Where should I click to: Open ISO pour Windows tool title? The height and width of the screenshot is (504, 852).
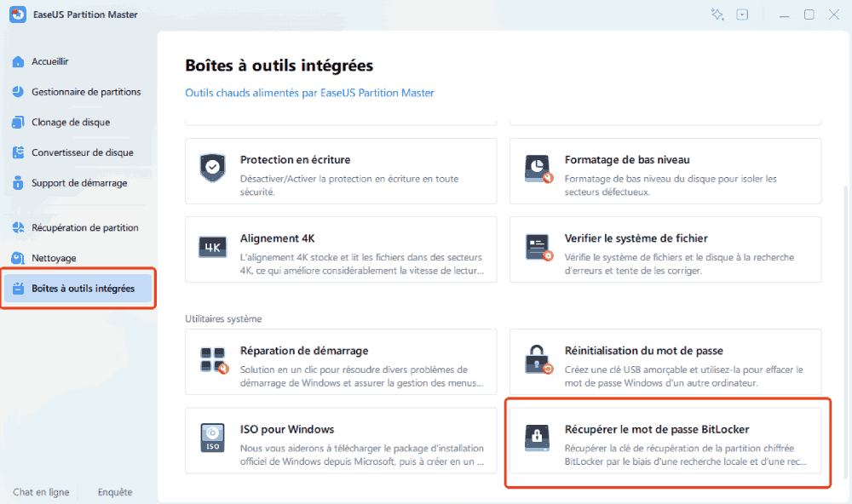pyautogui.click(x=287, y=429)
